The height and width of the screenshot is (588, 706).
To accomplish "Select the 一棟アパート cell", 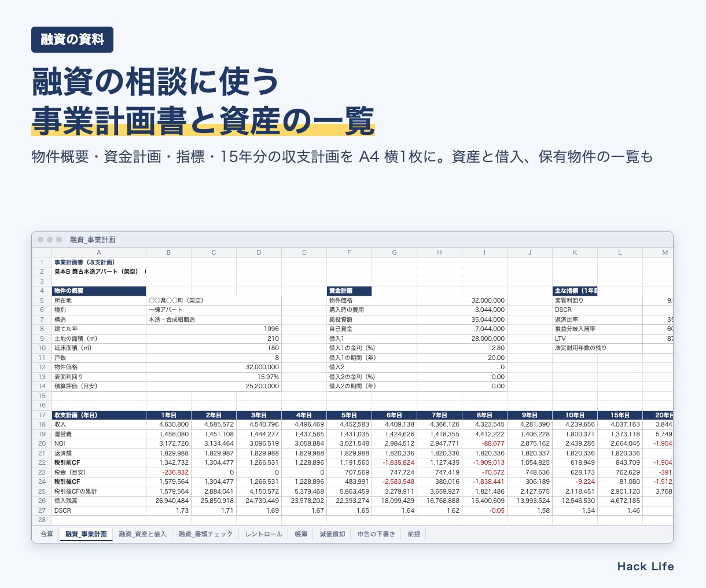I will click(214, 310).
